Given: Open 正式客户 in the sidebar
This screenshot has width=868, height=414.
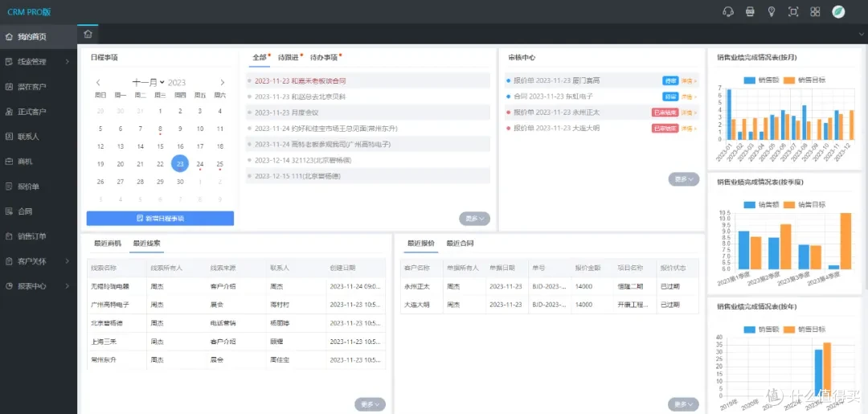Looking at the screenshot, I should [x=39, y=112].
